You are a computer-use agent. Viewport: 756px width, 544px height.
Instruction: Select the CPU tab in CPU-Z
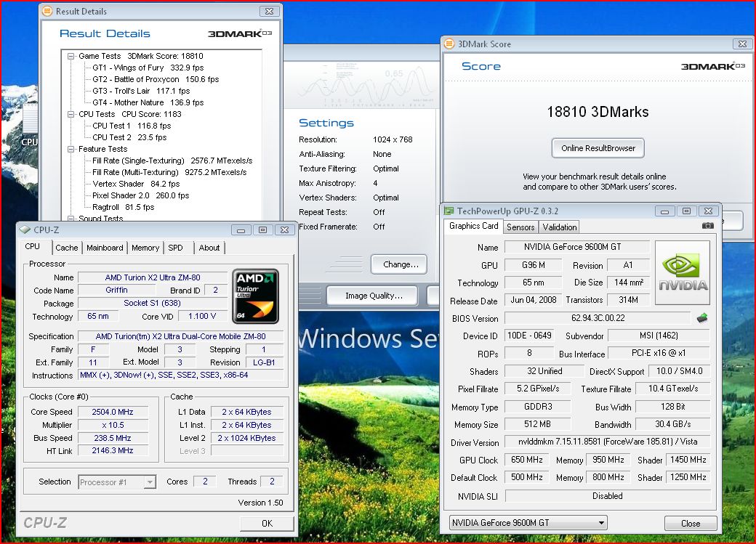point(32,246)
